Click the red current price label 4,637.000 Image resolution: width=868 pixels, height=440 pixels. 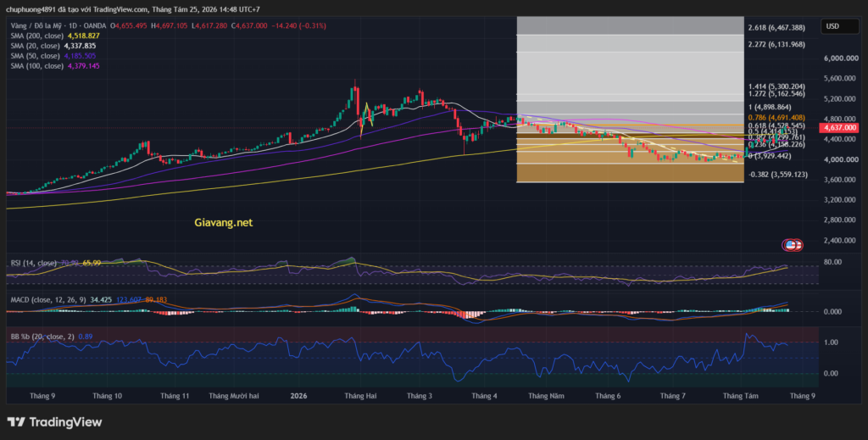[840, 127]
